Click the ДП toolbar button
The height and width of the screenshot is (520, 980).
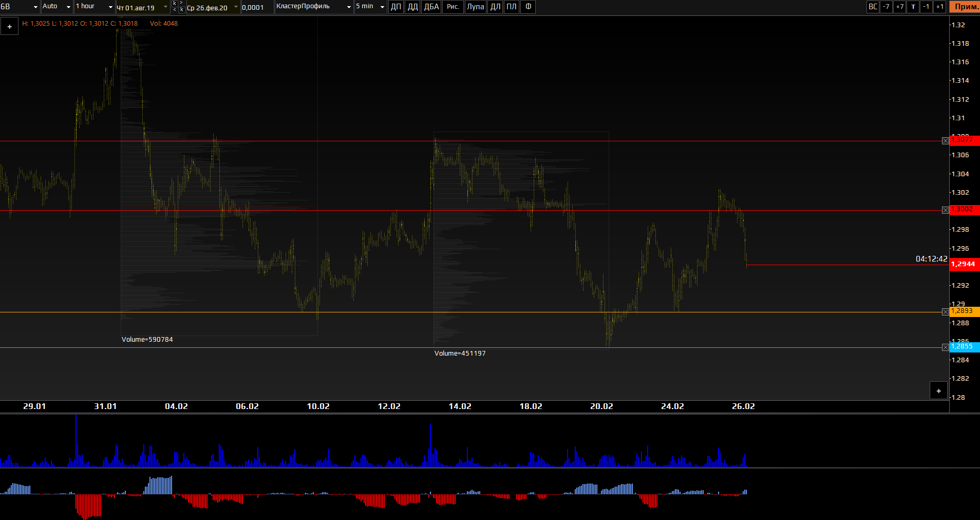(396, 7)
